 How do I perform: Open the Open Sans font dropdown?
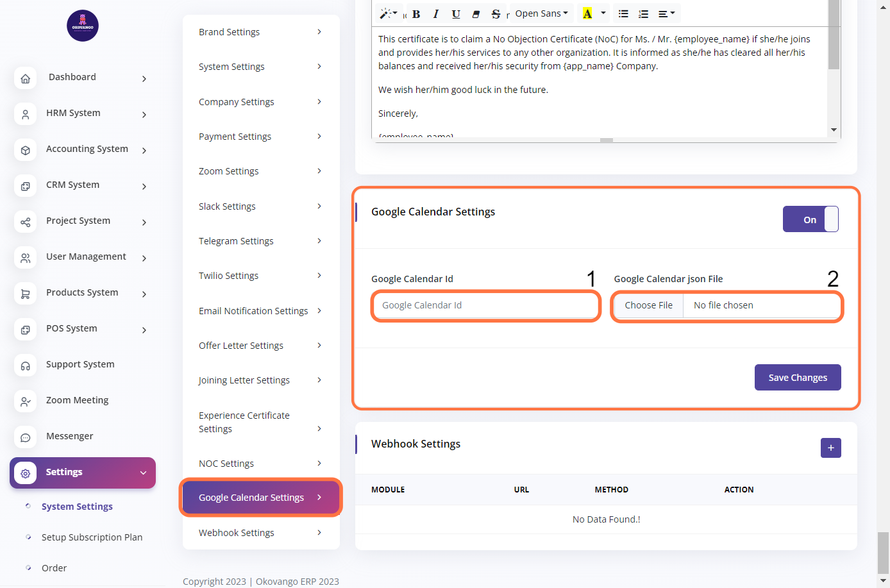pos(541,13)
